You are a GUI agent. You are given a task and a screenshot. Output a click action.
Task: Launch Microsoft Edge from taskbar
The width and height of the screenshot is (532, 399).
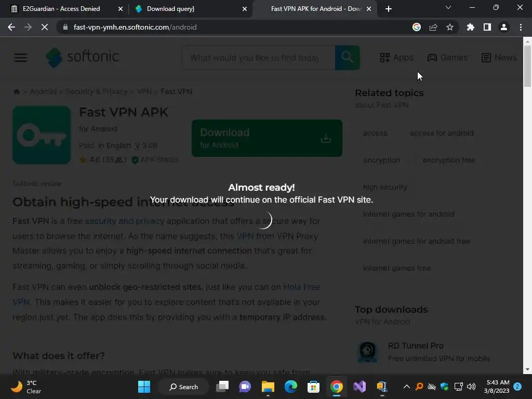click(x=291, y=387)
